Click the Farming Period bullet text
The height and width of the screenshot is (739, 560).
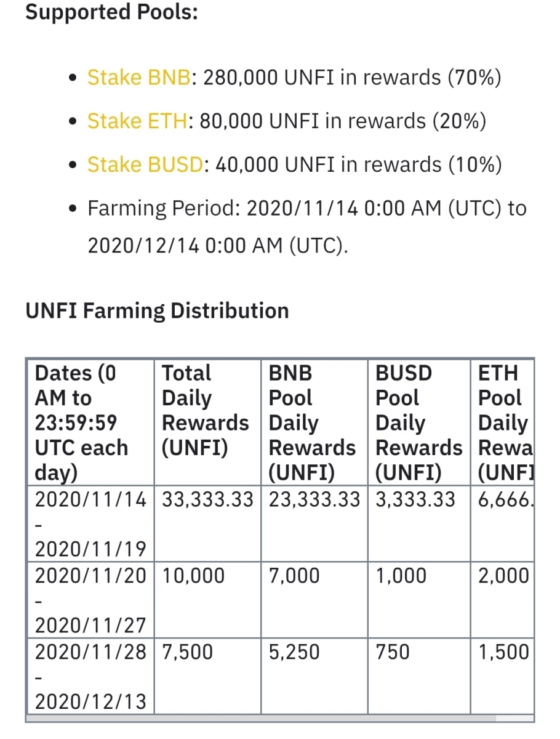(x=307, y=227)
